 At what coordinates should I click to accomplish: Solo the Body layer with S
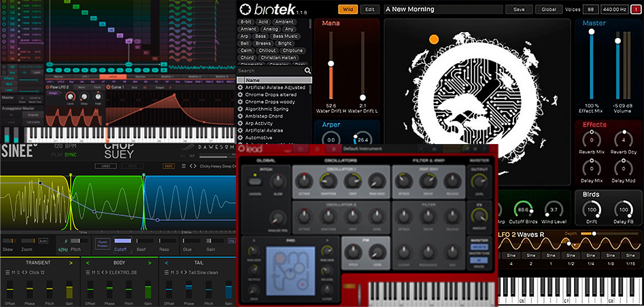(x=98, y=272)
